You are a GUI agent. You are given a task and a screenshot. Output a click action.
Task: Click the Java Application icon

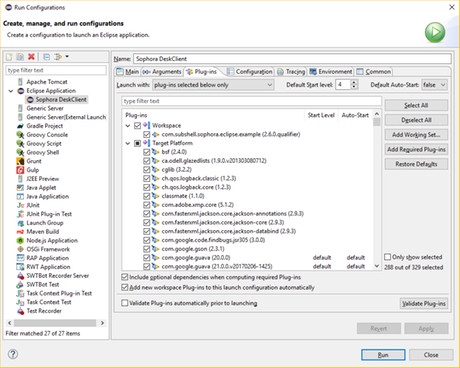pyautogui.click(x=20, y=196)
